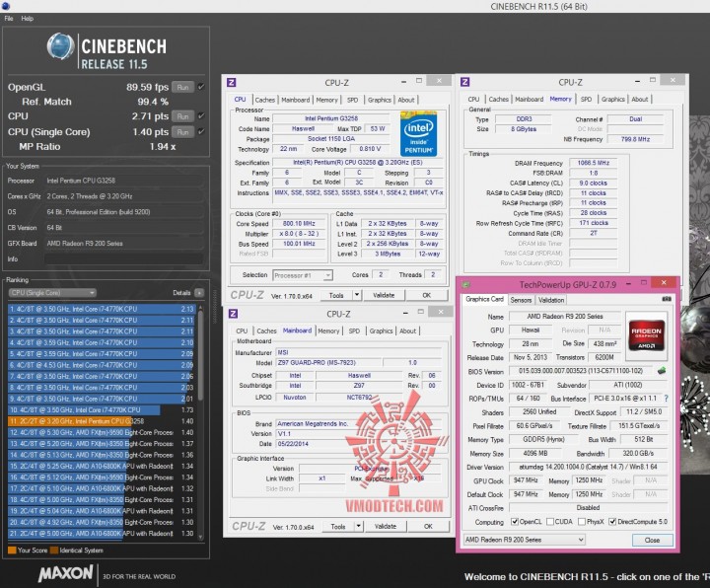Click the Intel Inside Pentium logo

click(418, 134)
